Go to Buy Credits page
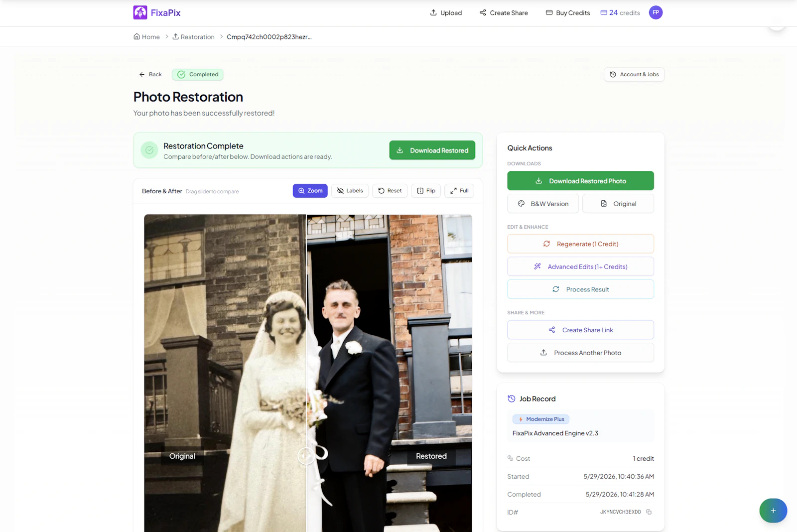This screenshot has width=797, height=532. 568,12
